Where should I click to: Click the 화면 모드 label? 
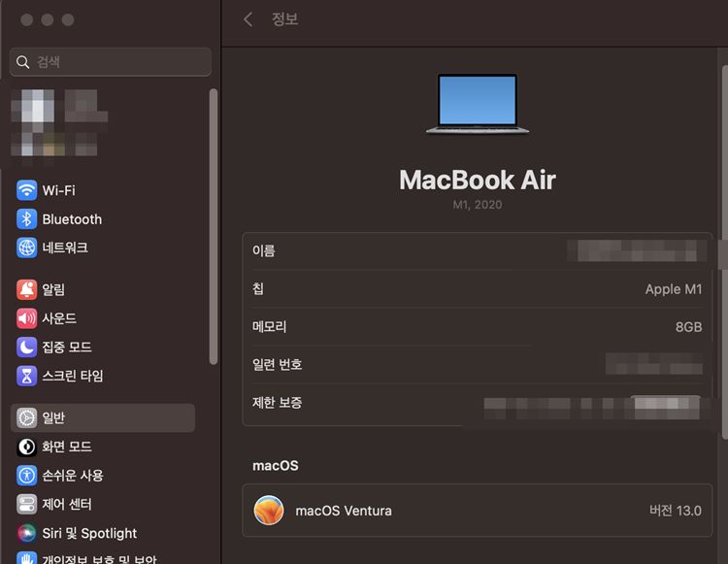coord(67,447)
